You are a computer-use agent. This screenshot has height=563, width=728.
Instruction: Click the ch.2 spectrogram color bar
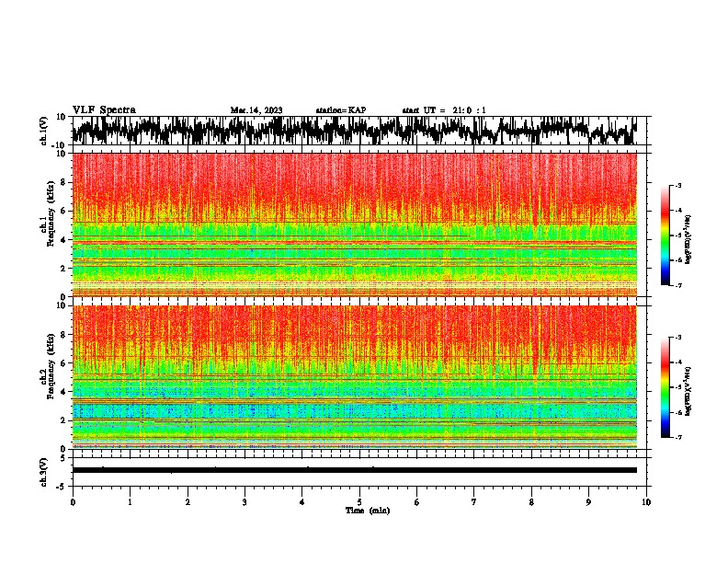tap(665, 387)
